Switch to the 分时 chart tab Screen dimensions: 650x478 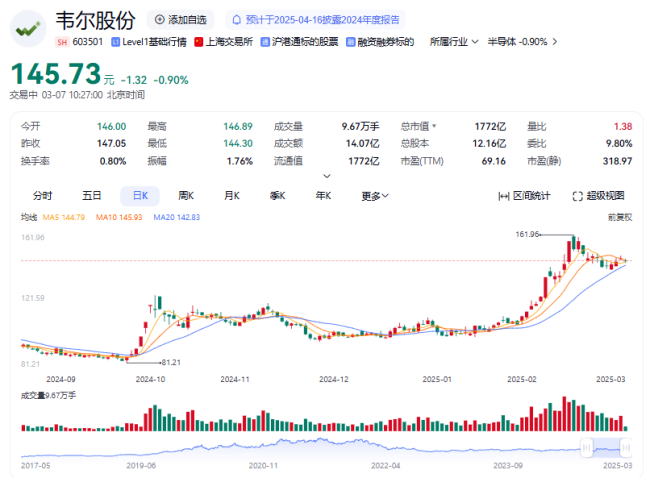click(x=42, y=196)
